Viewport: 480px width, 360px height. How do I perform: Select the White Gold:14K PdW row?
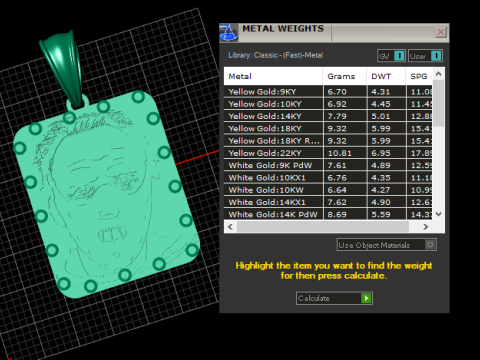click(328, 214)
